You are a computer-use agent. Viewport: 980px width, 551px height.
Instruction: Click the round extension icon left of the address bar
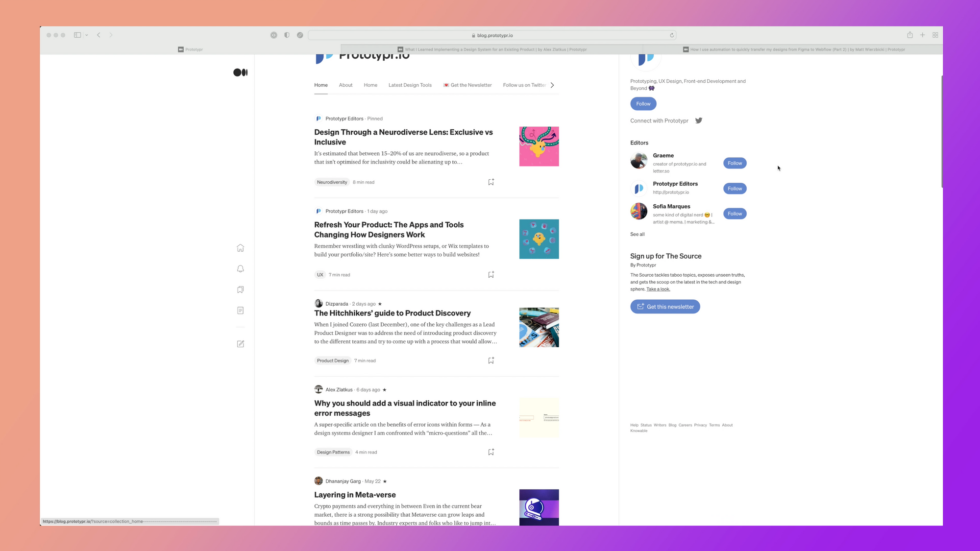pyautogui.click(x=300, y=35)
